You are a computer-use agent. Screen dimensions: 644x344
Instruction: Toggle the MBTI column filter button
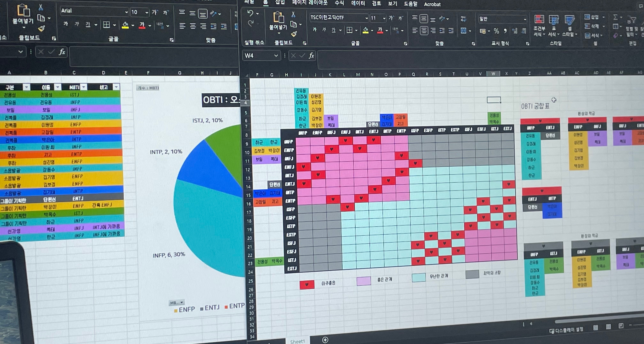click(84, 87)
